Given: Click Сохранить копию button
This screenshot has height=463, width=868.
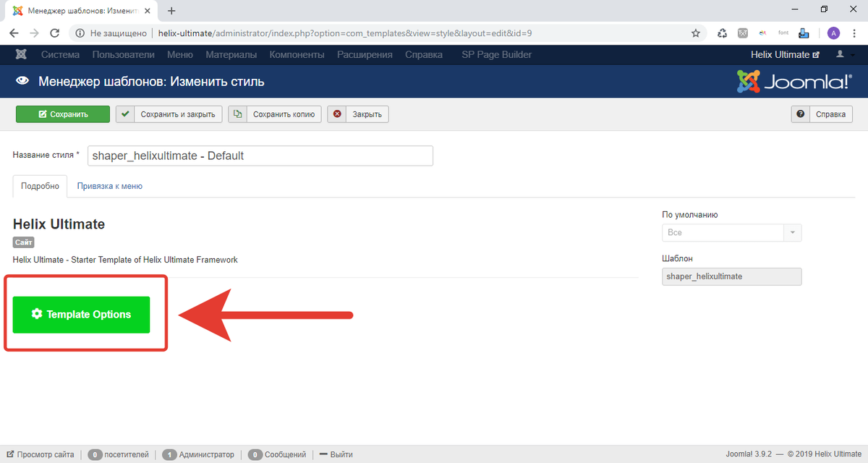Looking at the screenshot, I should [275, 114].
